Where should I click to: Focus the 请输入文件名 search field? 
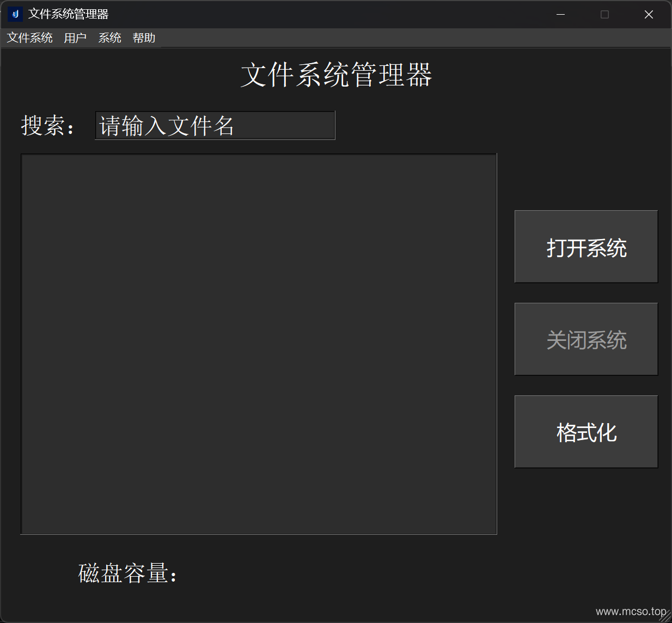(215, 126)
